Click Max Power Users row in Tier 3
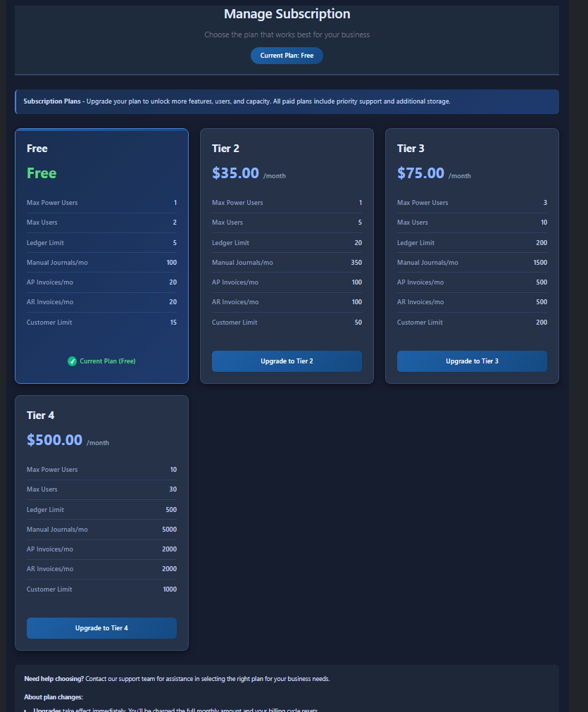 473,203
